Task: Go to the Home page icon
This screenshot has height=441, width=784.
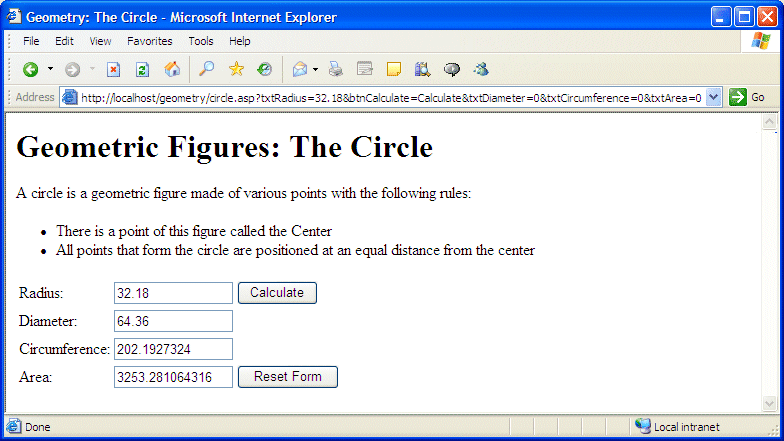Action: point(172,69)
